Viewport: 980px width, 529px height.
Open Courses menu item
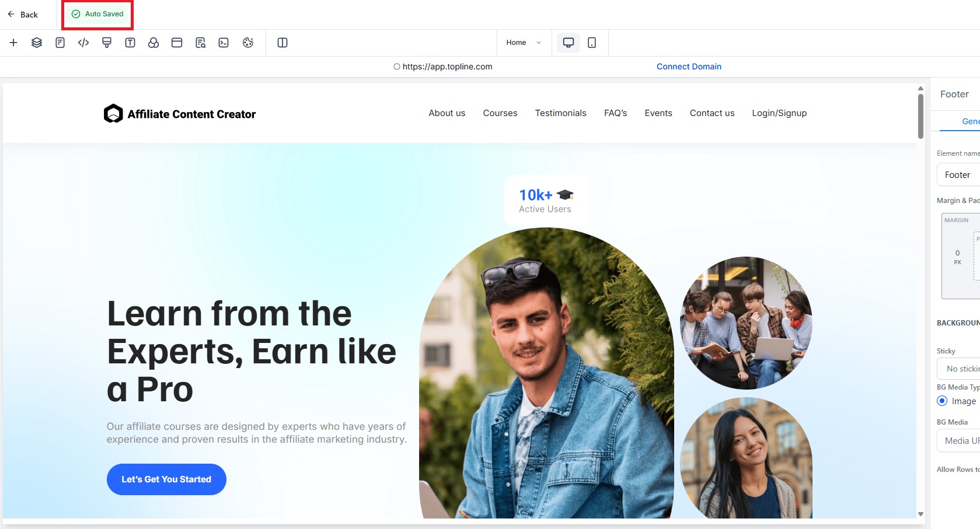[500, 113]
